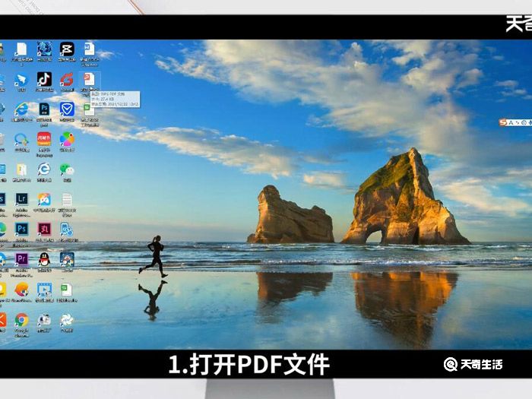Launch the silver-blue e browser shortcut
The height and width of the screenshot is (399, 532).
[x=44, y=169]
